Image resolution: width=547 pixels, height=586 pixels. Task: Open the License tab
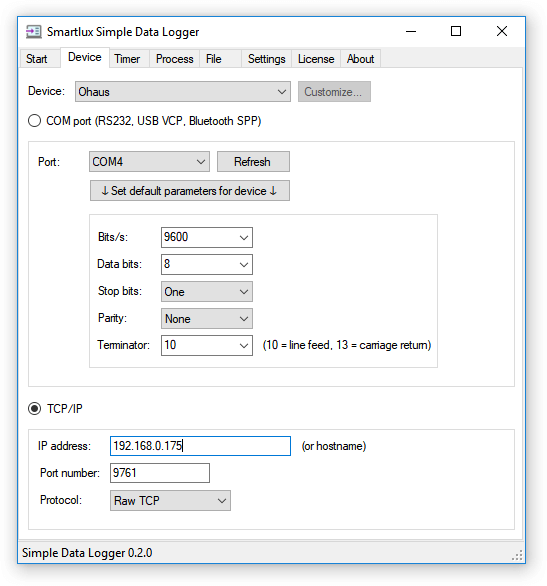316,59
